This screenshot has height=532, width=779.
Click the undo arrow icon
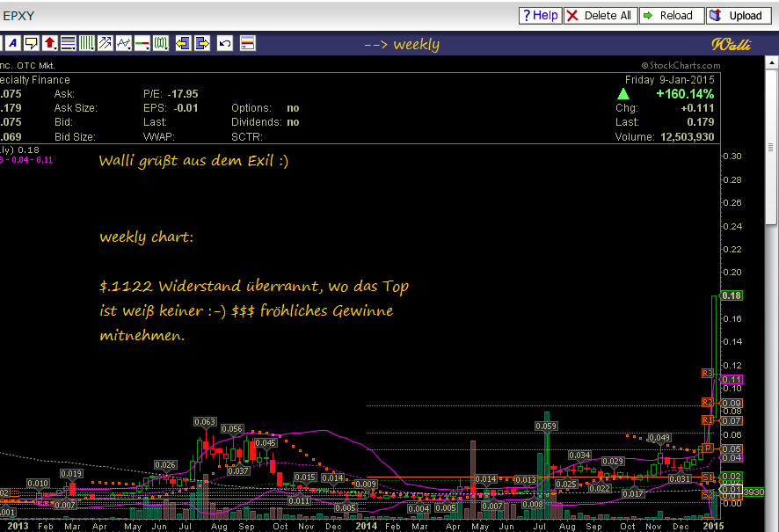[x=225, y=44]
